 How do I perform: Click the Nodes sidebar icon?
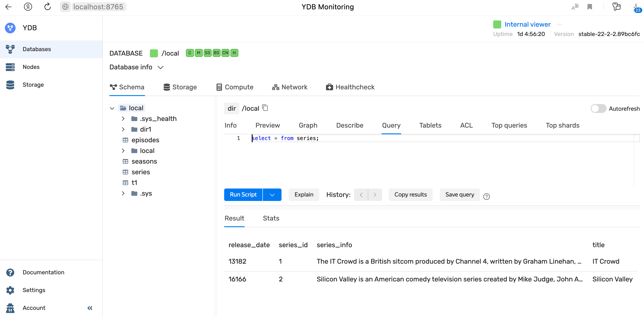coord(10,66)
